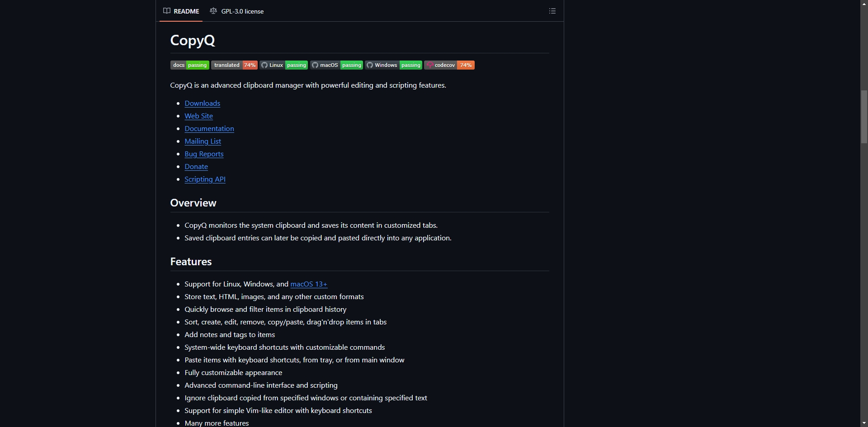Screen dimensions: 868x427
Task: Click the line 'Add notes and tags to items'
Action: (230, 335)
